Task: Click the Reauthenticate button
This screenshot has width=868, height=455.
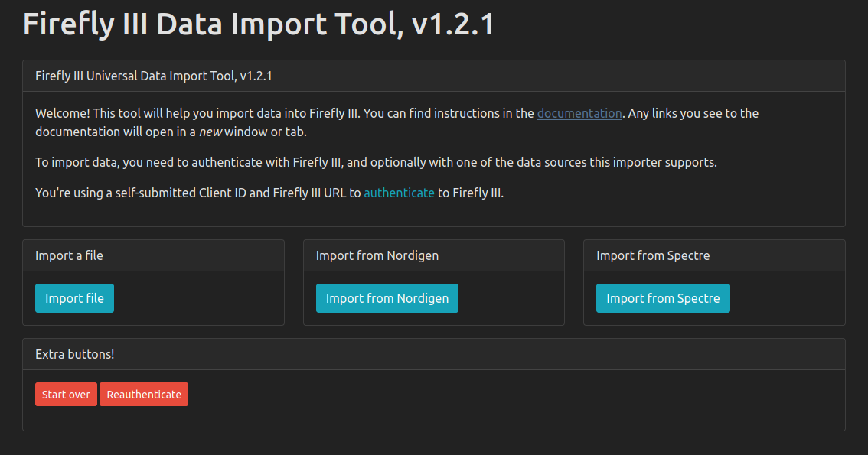Action: point(144,394)
